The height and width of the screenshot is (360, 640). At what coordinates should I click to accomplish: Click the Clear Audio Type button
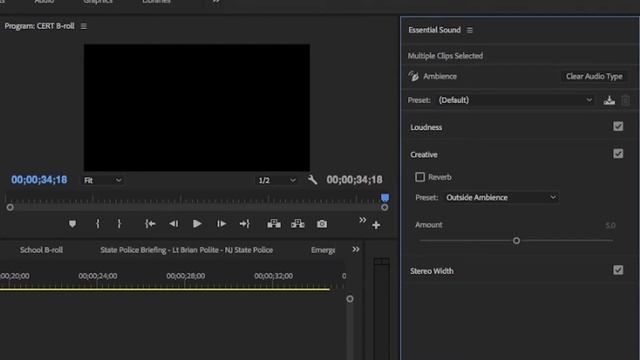coord(594,76)
